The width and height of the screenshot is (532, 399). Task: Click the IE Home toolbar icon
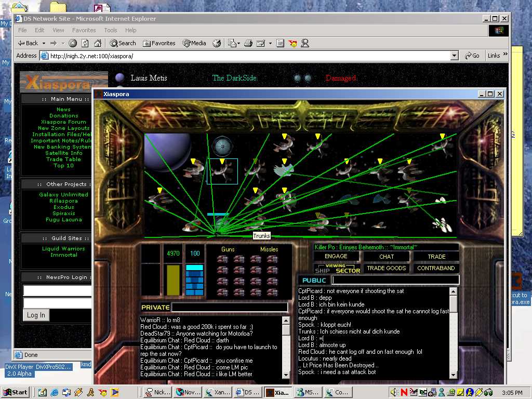pyautogui.click(x=97, y=43)
